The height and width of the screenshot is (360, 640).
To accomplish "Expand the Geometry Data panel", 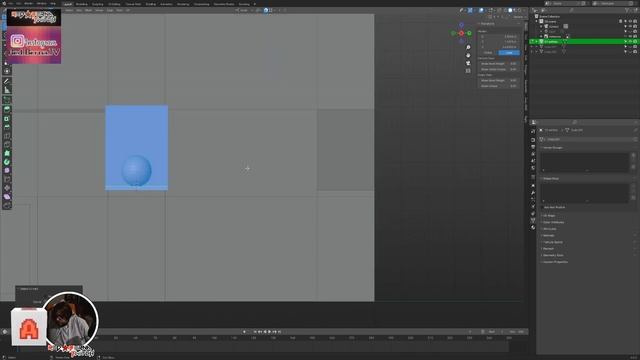I will click(x=552, y=255).
